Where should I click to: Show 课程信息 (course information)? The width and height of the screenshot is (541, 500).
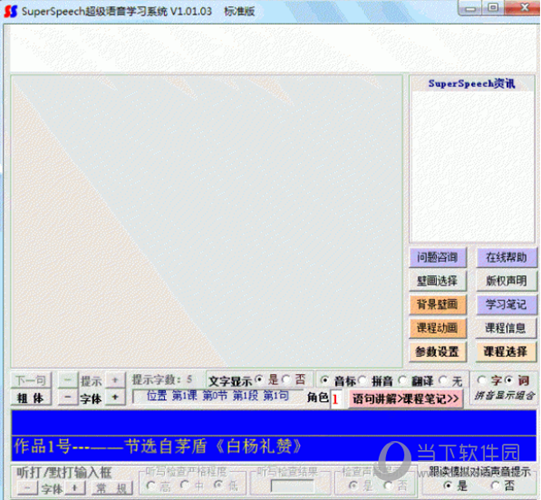[506, 328]
